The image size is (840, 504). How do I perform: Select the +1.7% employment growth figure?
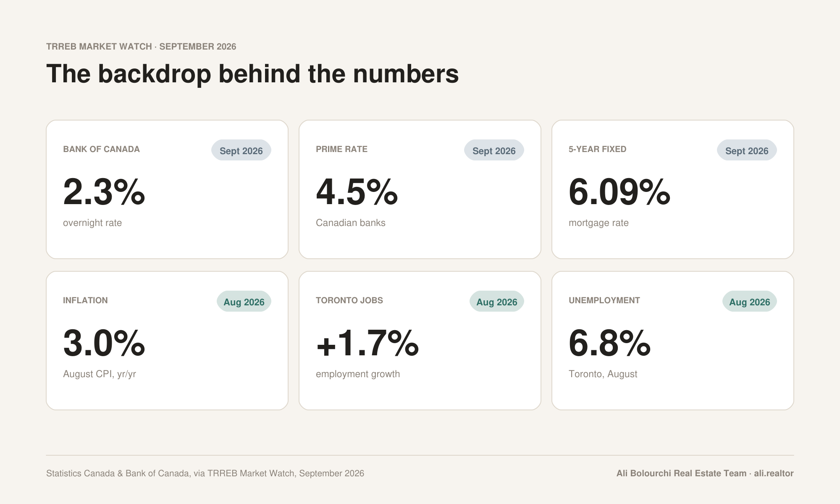click(367, 343)
